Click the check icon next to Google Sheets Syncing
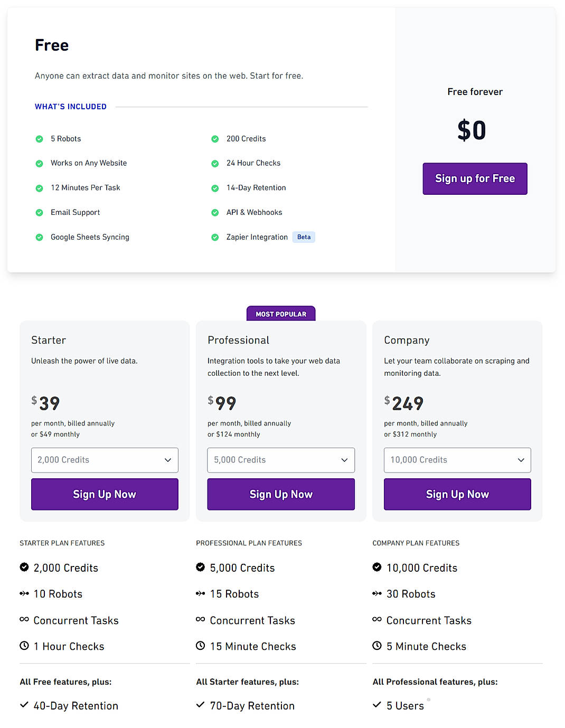 tap(40, 237)
